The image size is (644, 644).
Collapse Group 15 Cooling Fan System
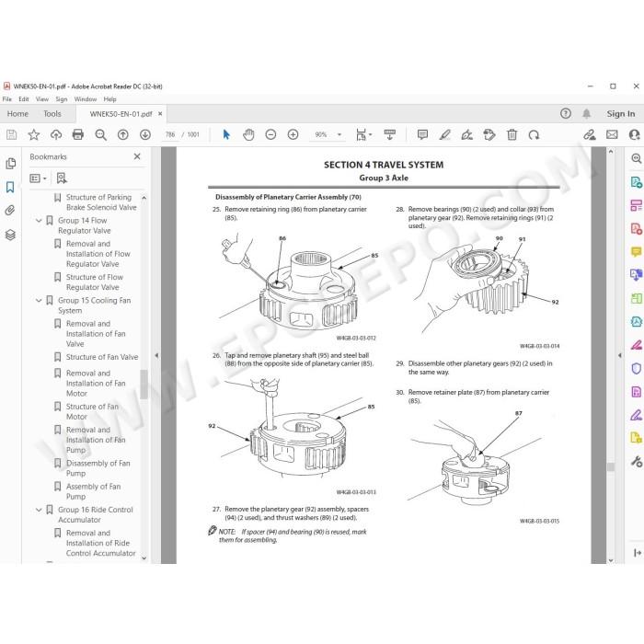click(x=39, y=301)
